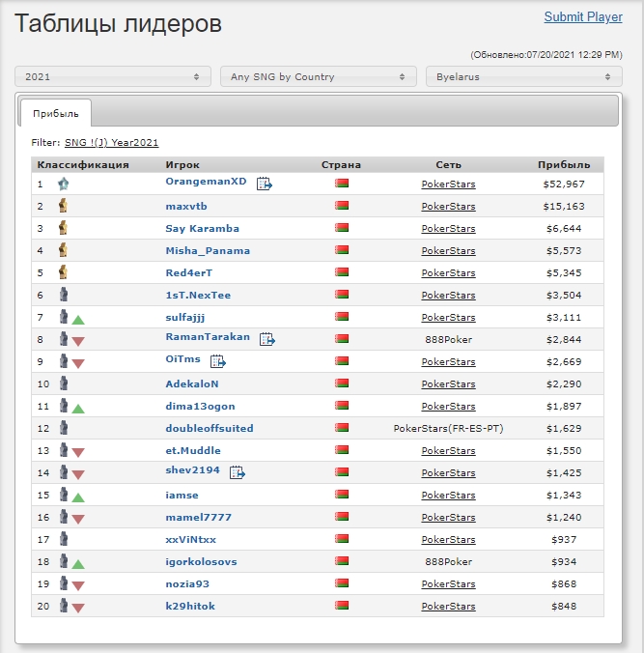Click the $52,967 profit value
The height and width of the screenshot is (653, 644).
564,185
